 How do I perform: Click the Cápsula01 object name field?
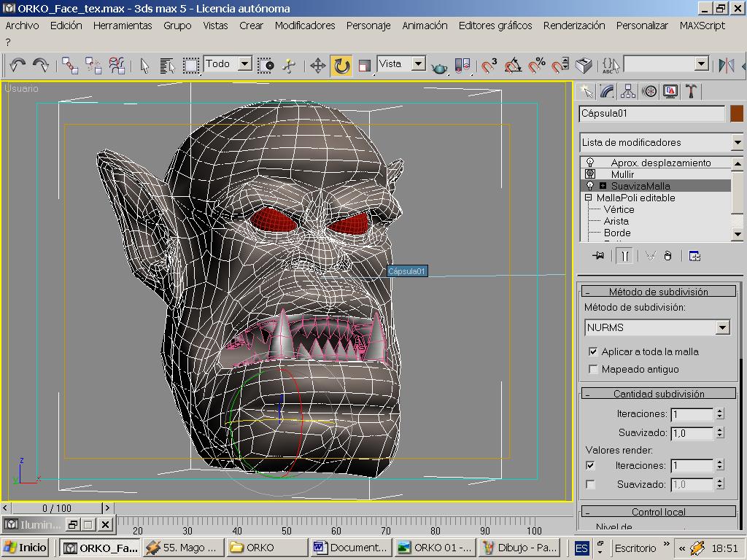pos(652,114)
